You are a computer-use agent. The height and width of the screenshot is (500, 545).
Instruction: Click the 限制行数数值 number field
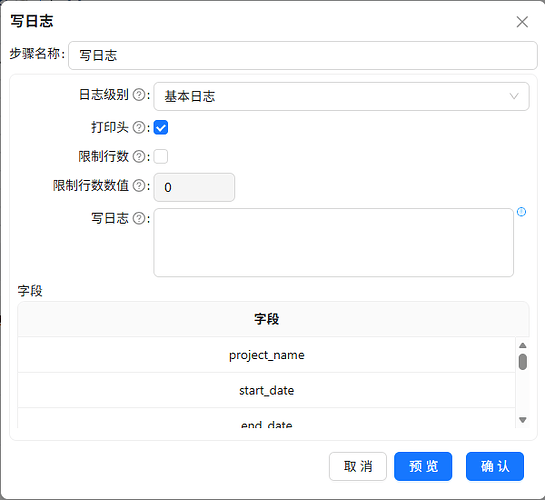pos(194,187)
